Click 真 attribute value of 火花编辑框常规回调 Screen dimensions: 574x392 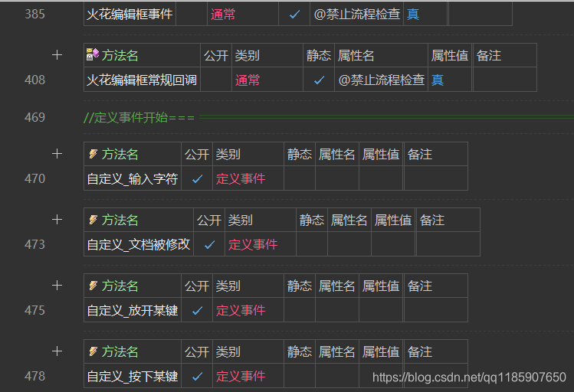[x=438, y=80]
